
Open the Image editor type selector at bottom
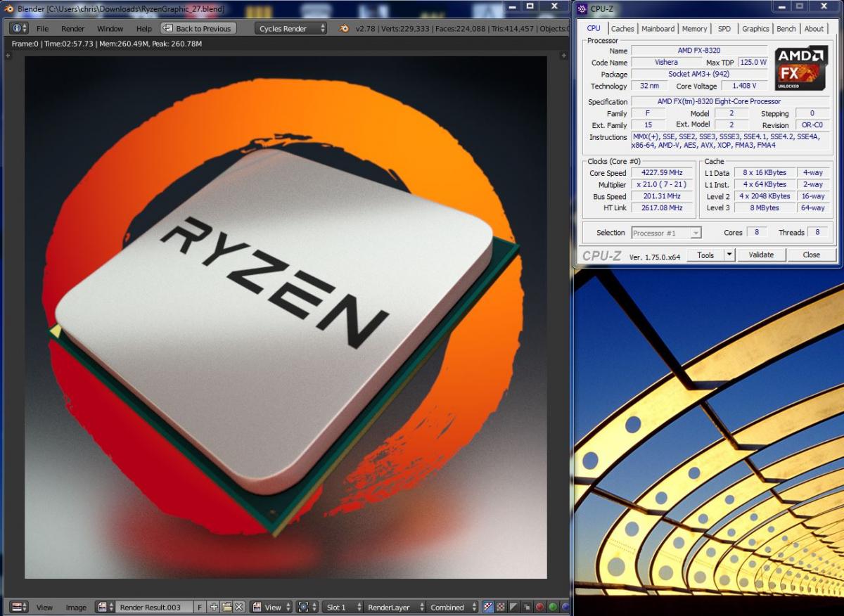20,607
